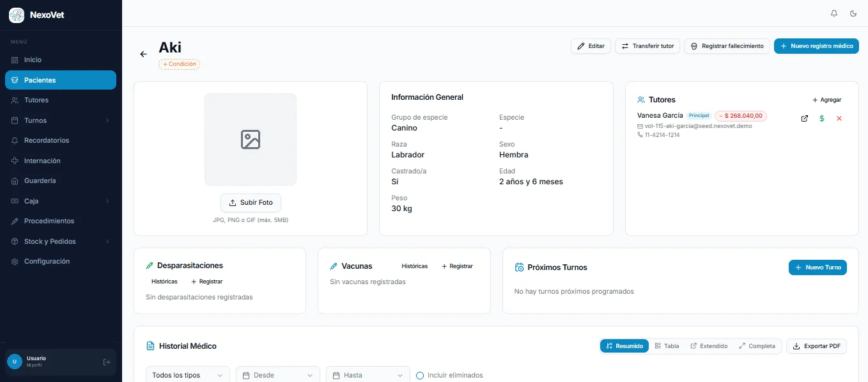868x382 pixels.
Task: Switch to Extendido view
Action: tap(709, 346)
